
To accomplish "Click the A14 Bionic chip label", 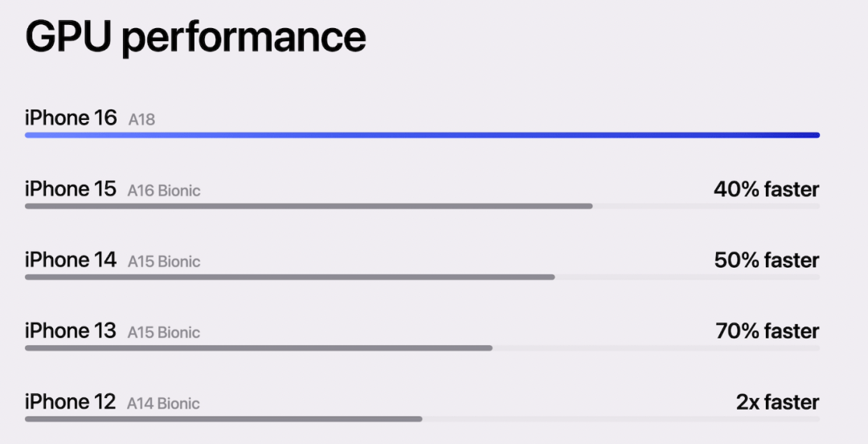I will [x=164, y=403].
